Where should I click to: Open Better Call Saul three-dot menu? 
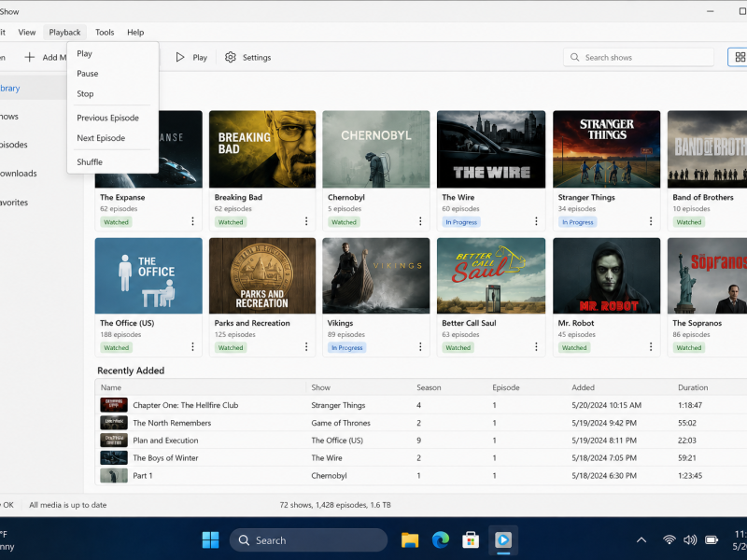coord(536,346)
